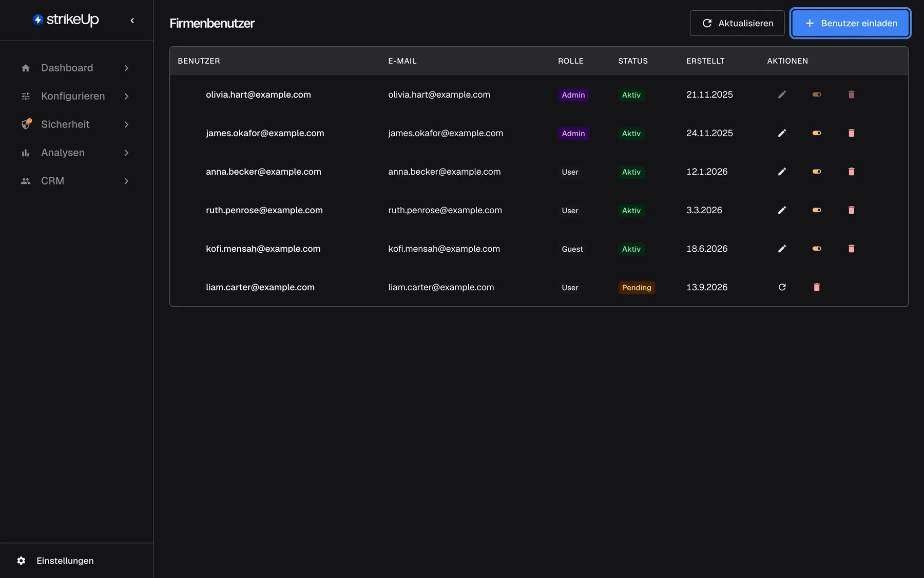Expand the Sicherheit section chevron
Screen dimensions: 924x578
pos(126,124)
